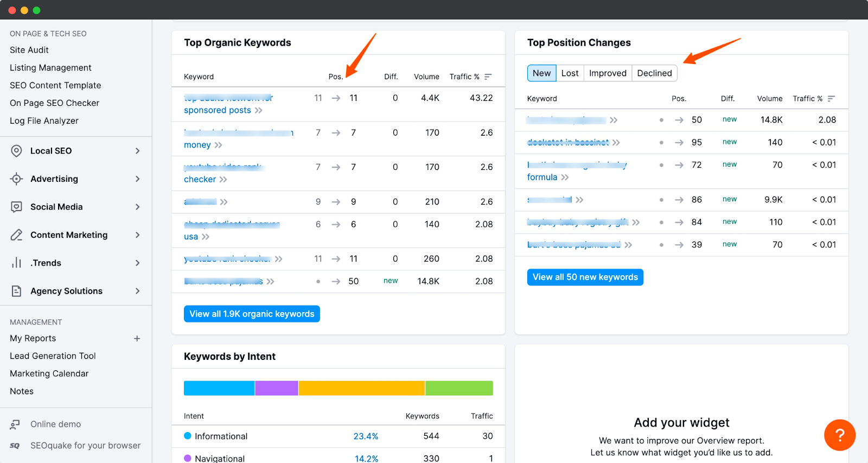
Task: Switch to the Lost position changes filter
Action: coord(570,73)
